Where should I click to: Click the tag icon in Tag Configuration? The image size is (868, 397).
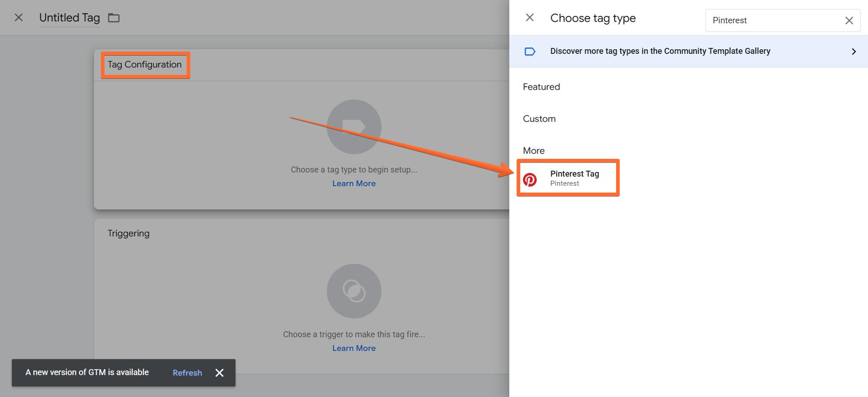354,126
